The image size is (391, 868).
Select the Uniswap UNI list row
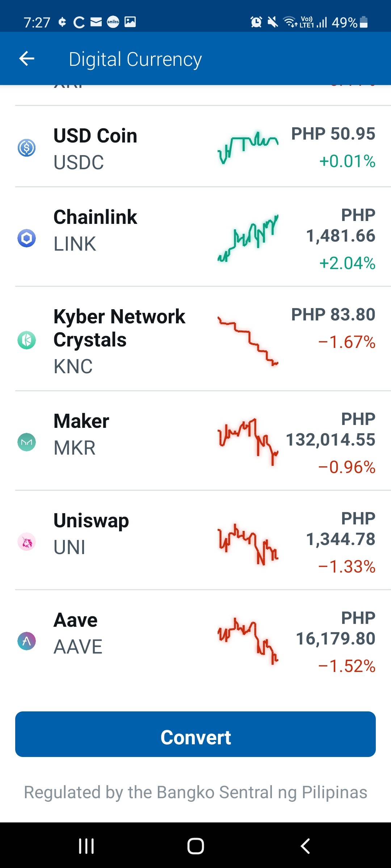[x=195, y=540]
